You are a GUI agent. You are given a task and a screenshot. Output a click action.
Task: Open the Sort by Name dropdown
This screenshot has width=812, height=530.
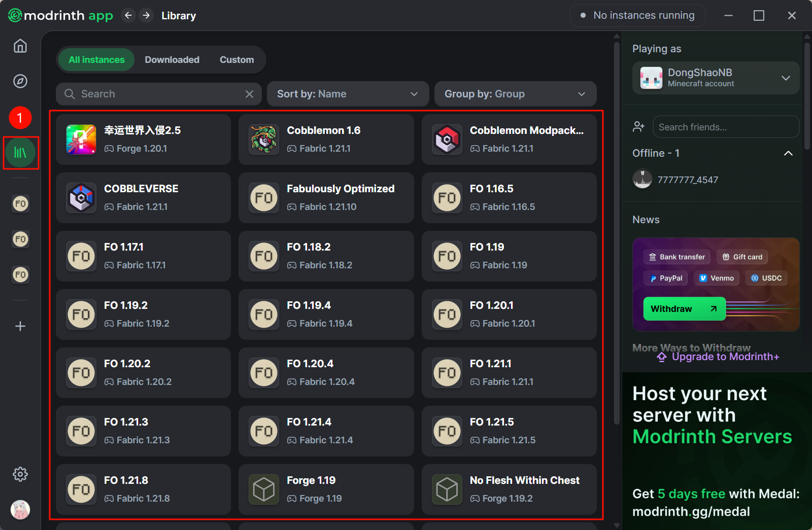[x=348, y=94]
